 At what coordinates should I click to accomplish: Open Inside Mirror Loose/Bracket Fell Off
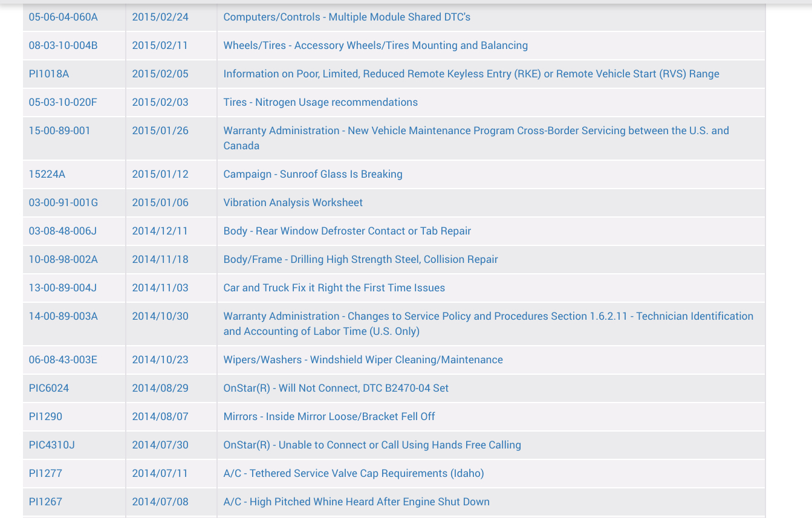[330, 416]
